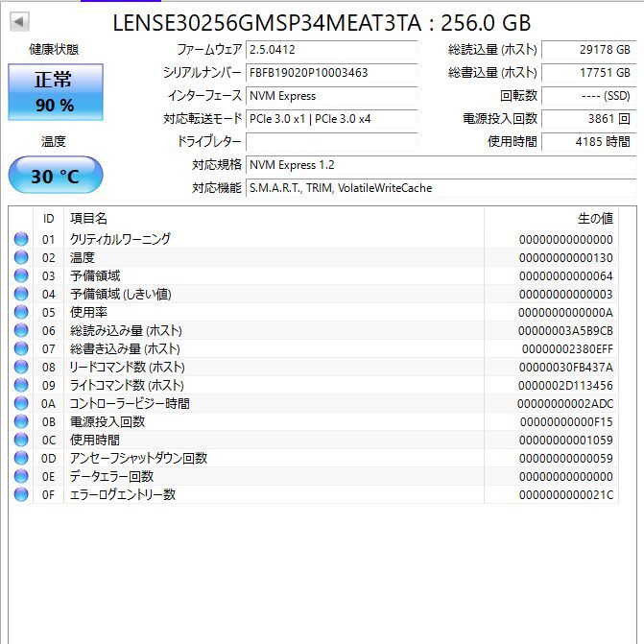644x644 pixels.
Task: Click the rotation rate value ---- (SSD)
Action: click(x=588, y=96)
